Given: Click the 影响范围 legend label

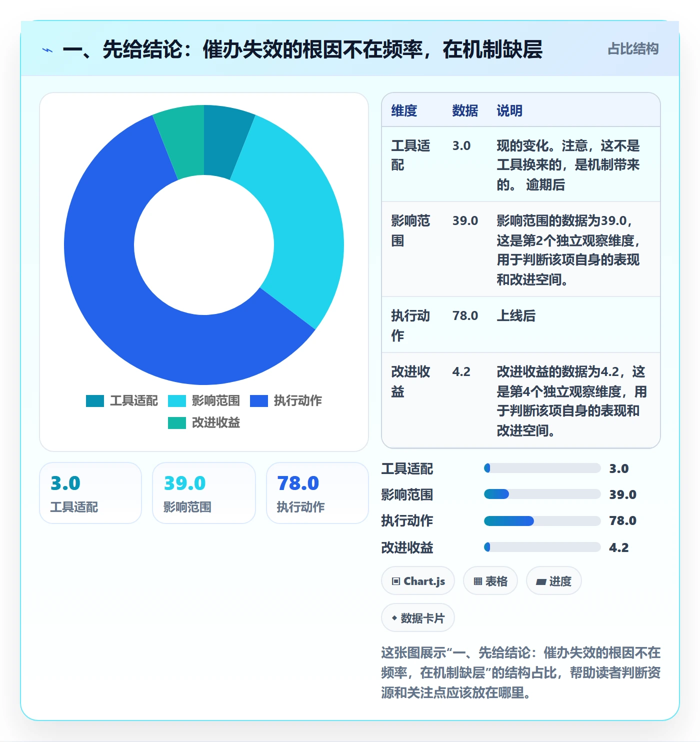Looking at the screenshot, I should tap(215, 401).
